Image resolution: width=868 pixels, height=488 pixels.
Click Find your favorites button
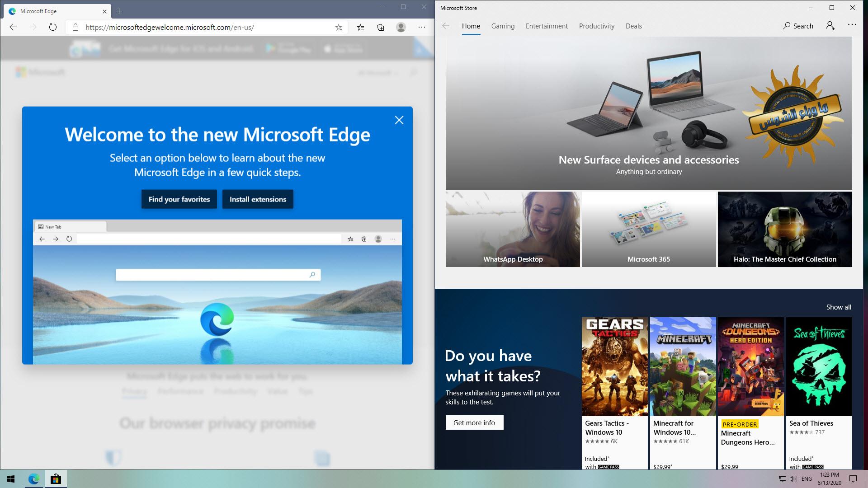point(179,199)
